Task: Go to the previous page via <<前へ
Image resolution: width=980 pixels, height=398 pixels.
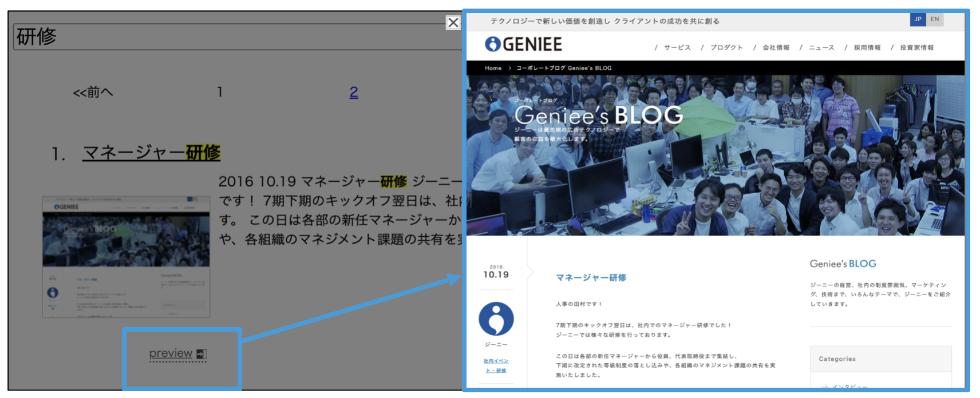Action: click(x=93, y=92)
